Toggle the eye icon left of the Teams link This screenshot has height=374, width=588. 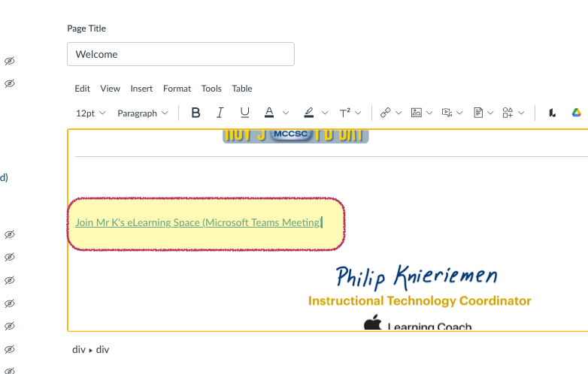[9, 234]
